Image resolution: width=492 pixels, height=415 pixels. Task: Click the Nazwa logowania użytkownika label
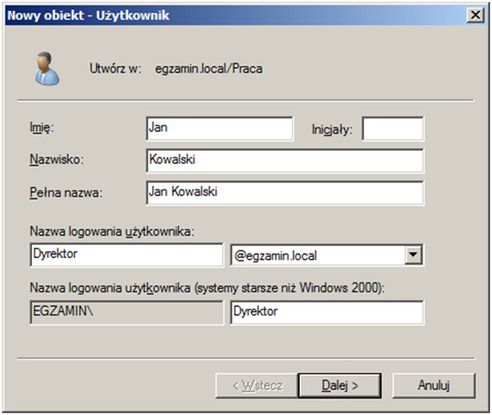112,231
